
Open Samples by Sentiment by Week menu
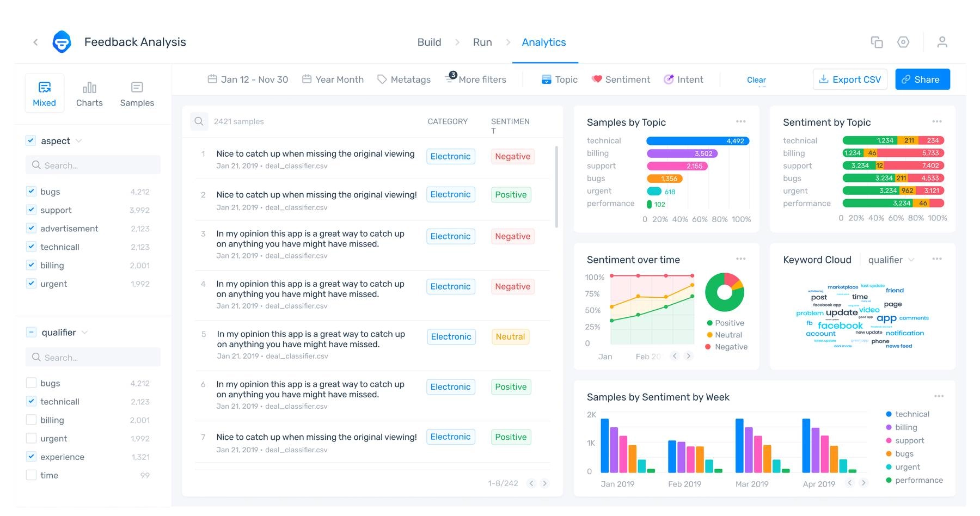click(x=939, y=396)
